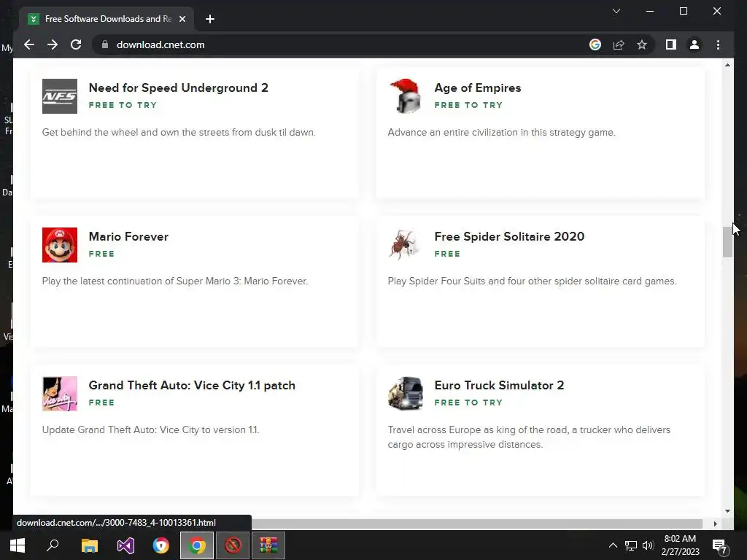The height and width of the screenshot is (560, 747).
Task: Open Grand Theft Auto: Vice City 1.1 patch link
Action: pos(192,385)
